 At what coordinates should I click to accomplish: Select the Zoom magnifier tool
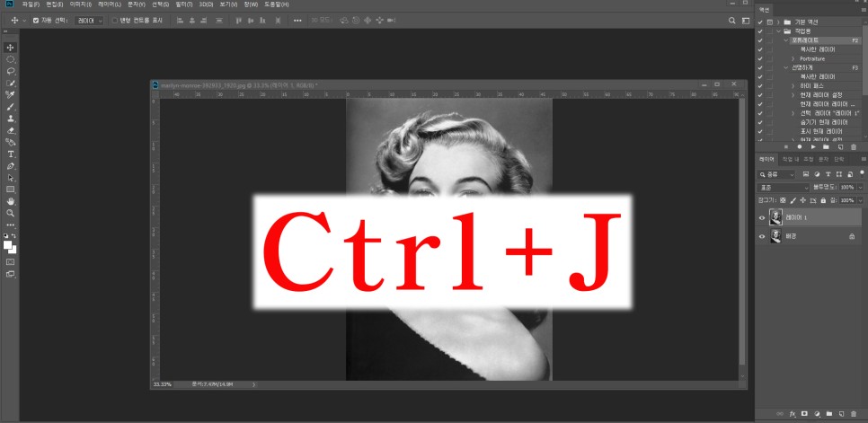click(11, 213)
